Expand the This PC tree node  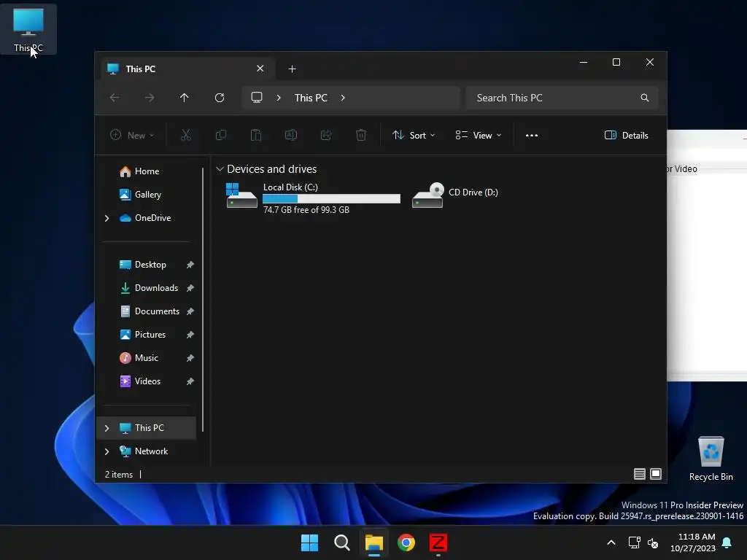(107, 428)
